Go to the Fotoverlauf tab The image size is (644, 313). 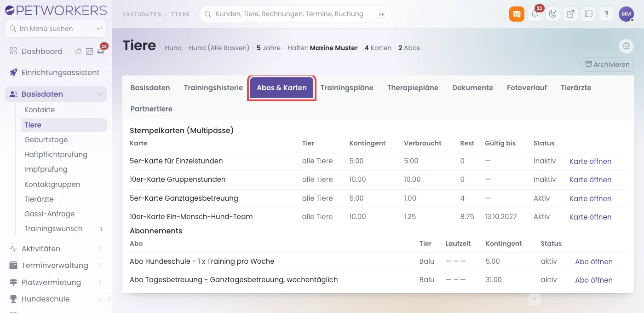(x=527, y=87)
